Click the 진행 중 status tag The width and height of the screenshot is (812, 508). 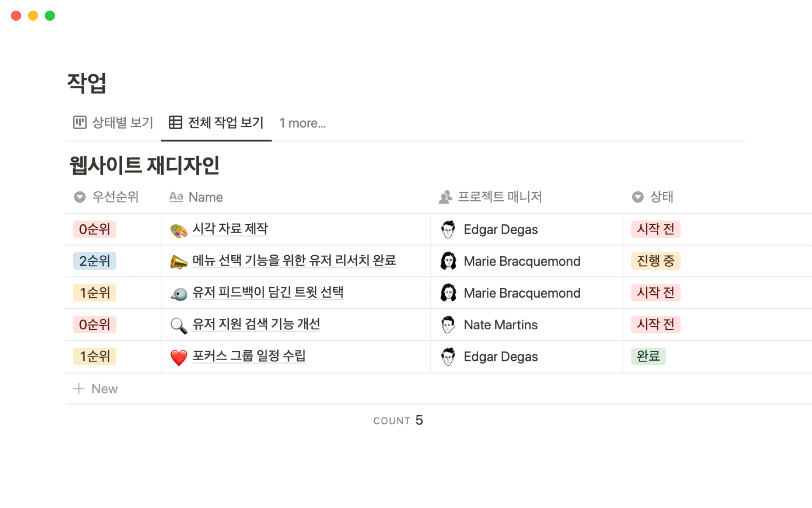pos(655,261)
